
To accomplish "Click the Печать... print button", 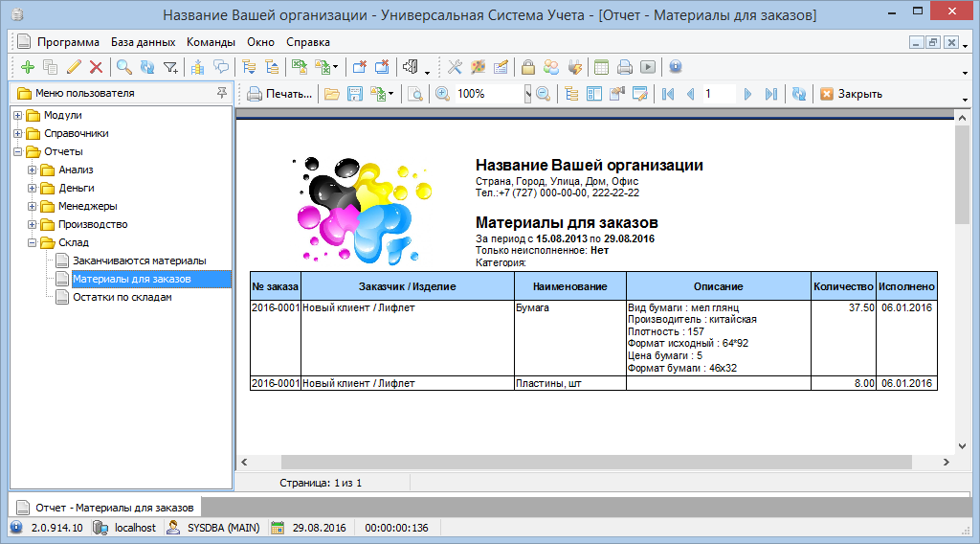I will click(280, 94).
